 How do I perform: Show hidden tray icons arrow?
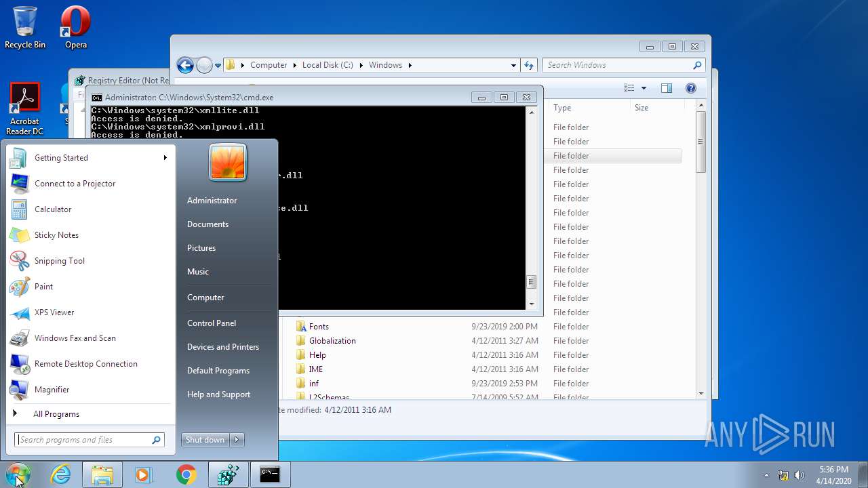click(x=767, y=475)
